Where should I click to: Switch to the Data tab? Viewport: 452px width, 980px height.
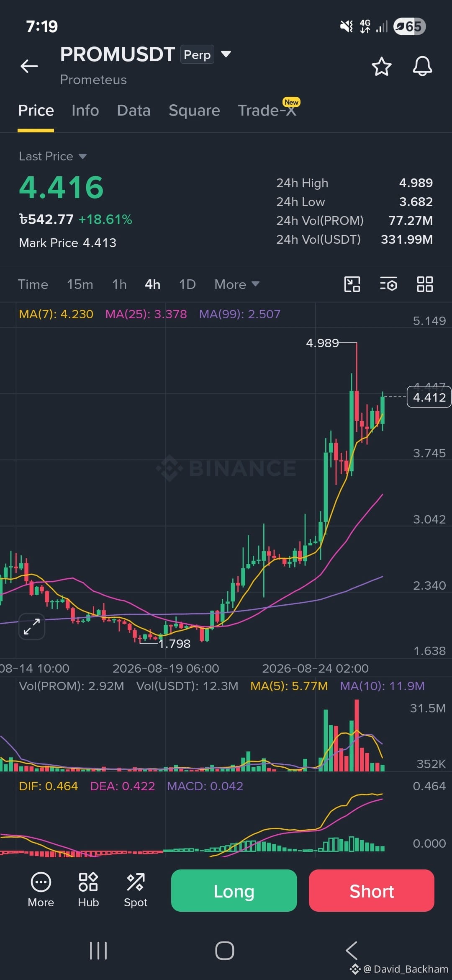click(134, 111)
